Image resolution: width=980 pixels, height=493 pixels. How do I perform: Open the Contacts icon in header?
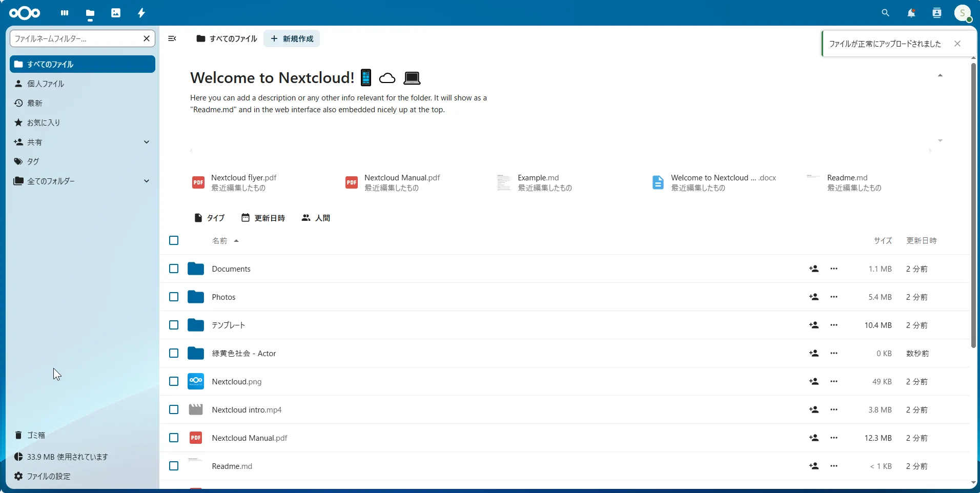pyautogui.click(x=937, y=13)
